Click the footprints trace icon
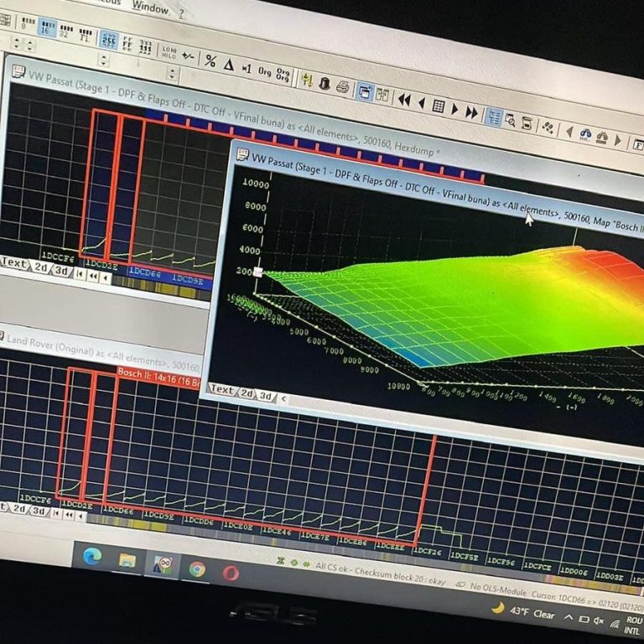Viewport: 644px width, 644px height. pyautogui.click(x=548, y=127)
